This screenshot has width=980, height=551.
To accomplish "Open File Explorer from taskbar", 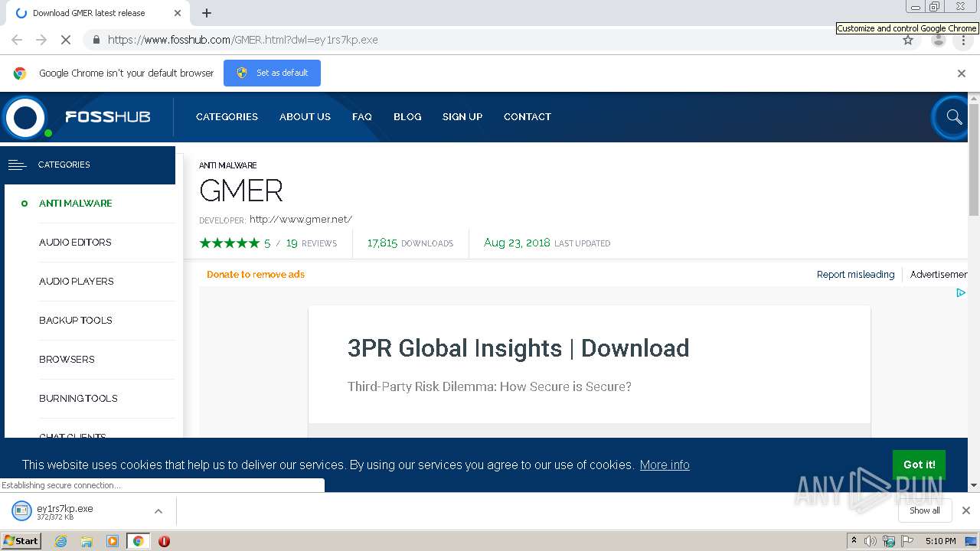I will coord(87,541).
